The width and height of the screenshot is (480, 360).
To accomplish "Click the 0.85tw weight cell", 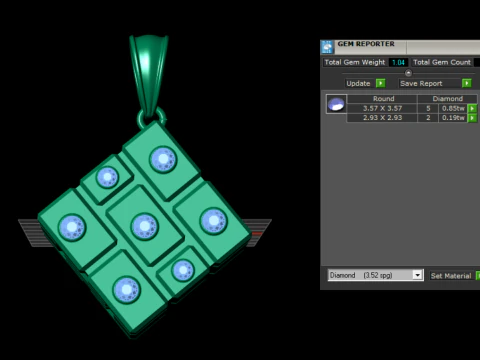I will [453, 108].
